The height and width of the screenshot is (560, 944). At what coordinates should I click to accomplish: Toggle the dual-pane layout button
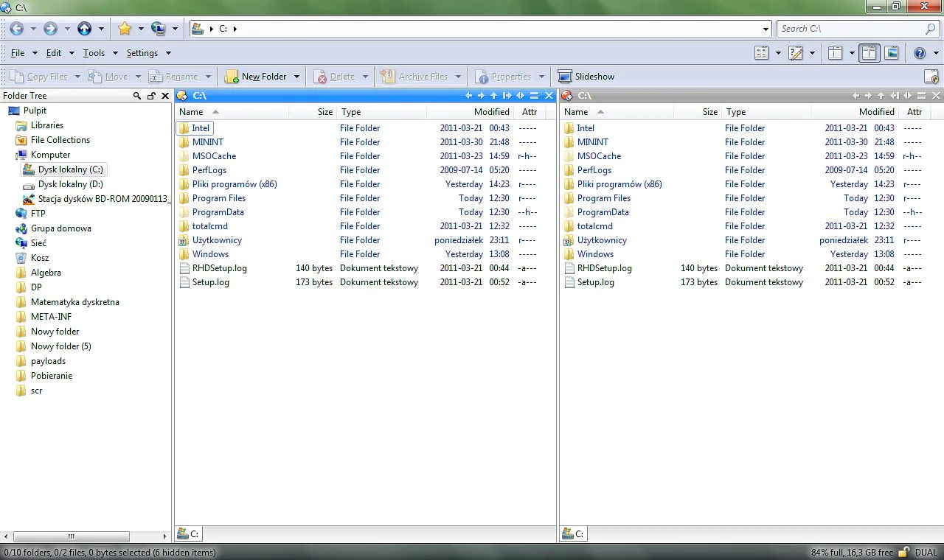click(870, 52)
